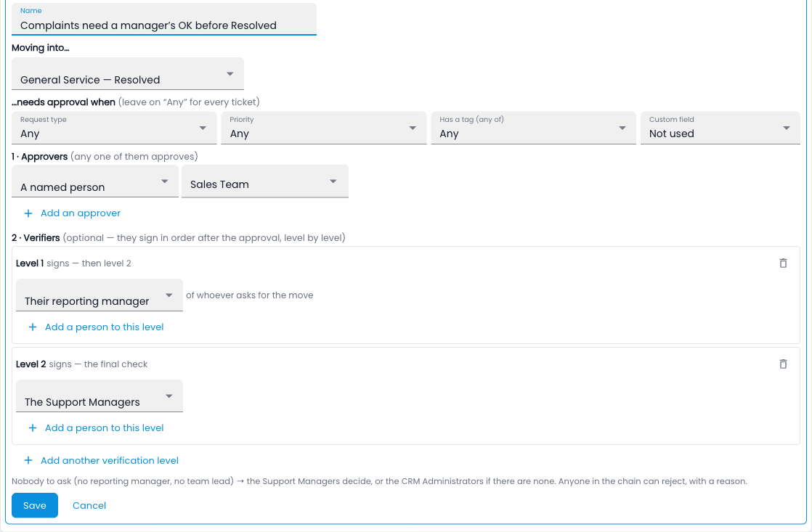Click the 'Level 2 signs — the final check' label
The height and width of the screenshot is (532, 812).
point(82,364)
